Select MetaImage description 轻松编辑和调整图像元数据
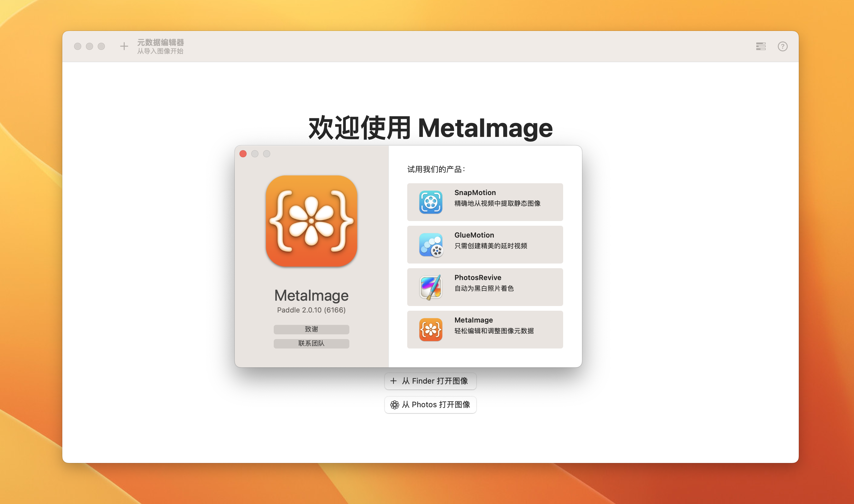 (x=494, y=331)
